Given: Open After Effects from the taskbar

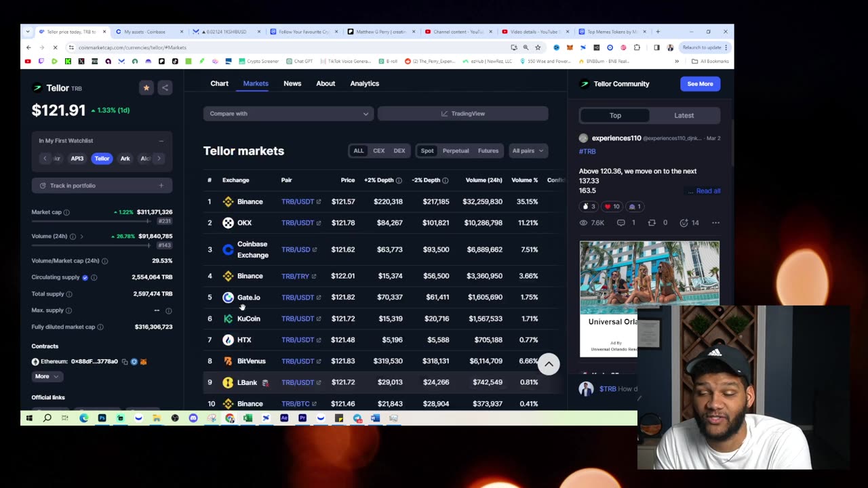Looking at the screenshot, I should pyautogui.click(x=284, y=418).
